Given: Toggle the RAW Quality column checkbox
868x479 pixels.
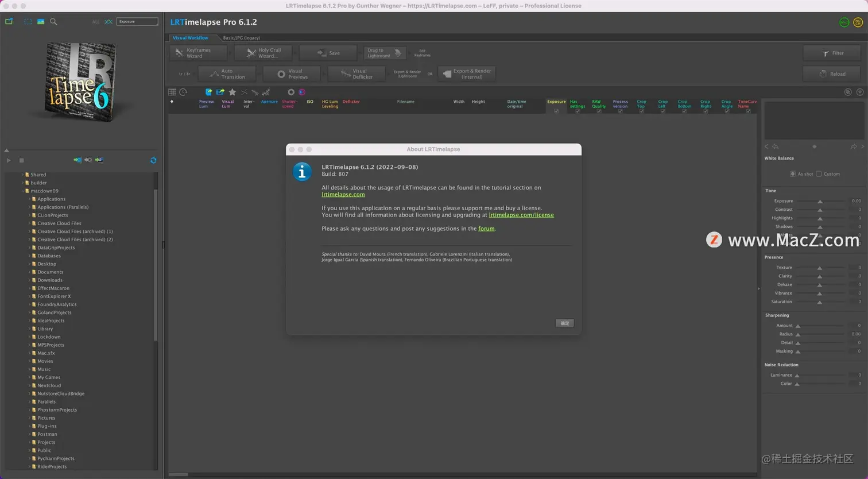Looking at the screenshot, I should (599, 111).
